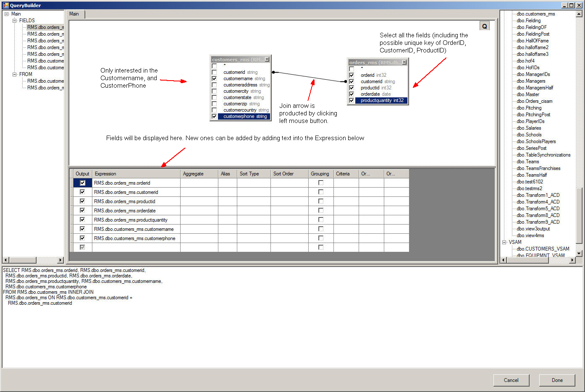585x392 pixels.
Task: Click Expression cell RMS.dbo.orders_rms.customerid
Action: coord(136,192)
